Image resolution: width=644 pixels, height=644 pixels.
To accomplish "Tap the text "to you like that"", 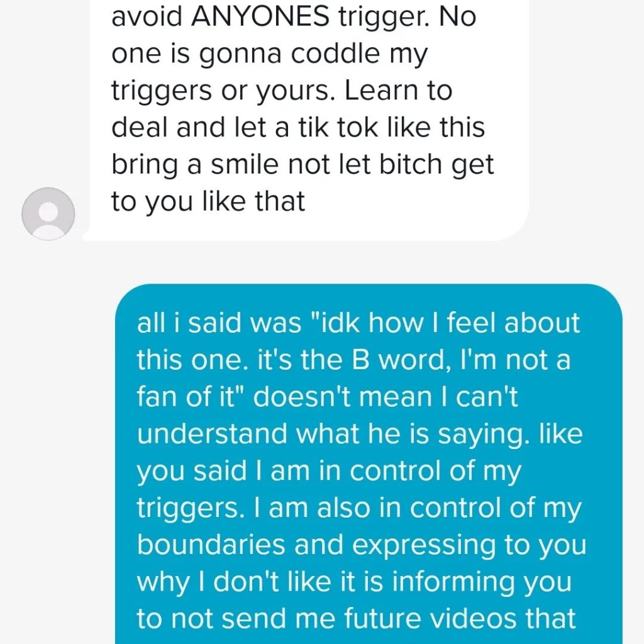I will click(208, 203).
